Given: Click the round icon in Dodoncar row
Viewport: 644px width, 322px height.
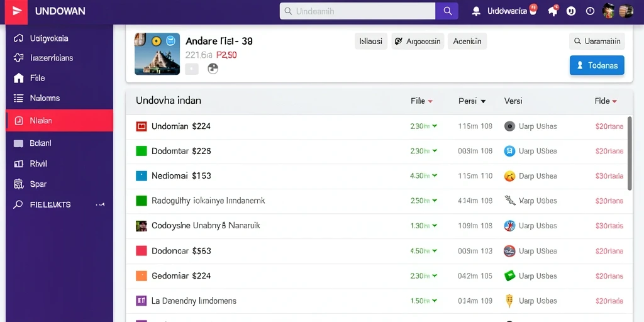Looking at the screenshot, I should [509, 250].
